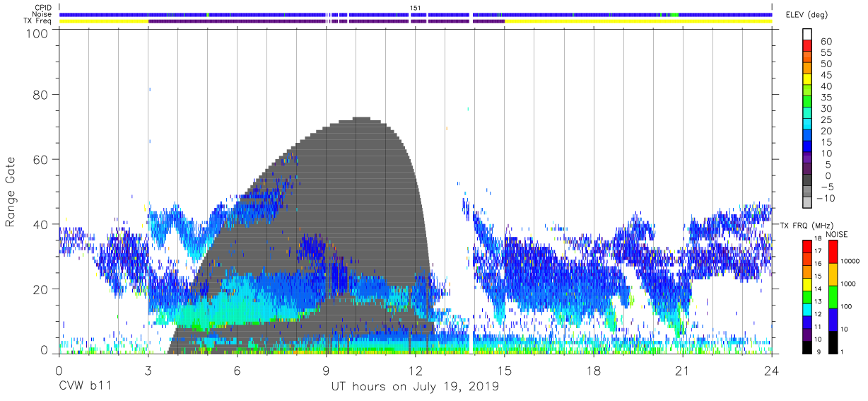Click the CPID value '151'
Viewport: 868px width, 401px height.
coord(416,8)
